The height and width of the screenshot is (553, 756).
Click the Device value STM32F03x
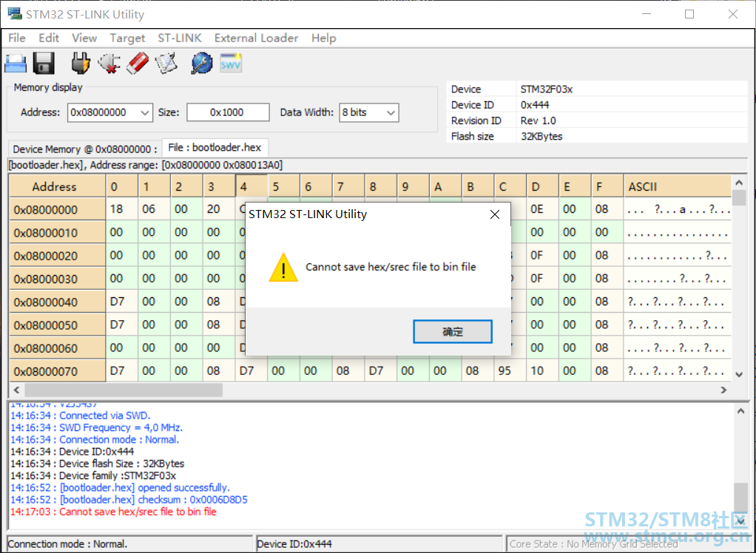pyautogui.click(x=546, y=89)
